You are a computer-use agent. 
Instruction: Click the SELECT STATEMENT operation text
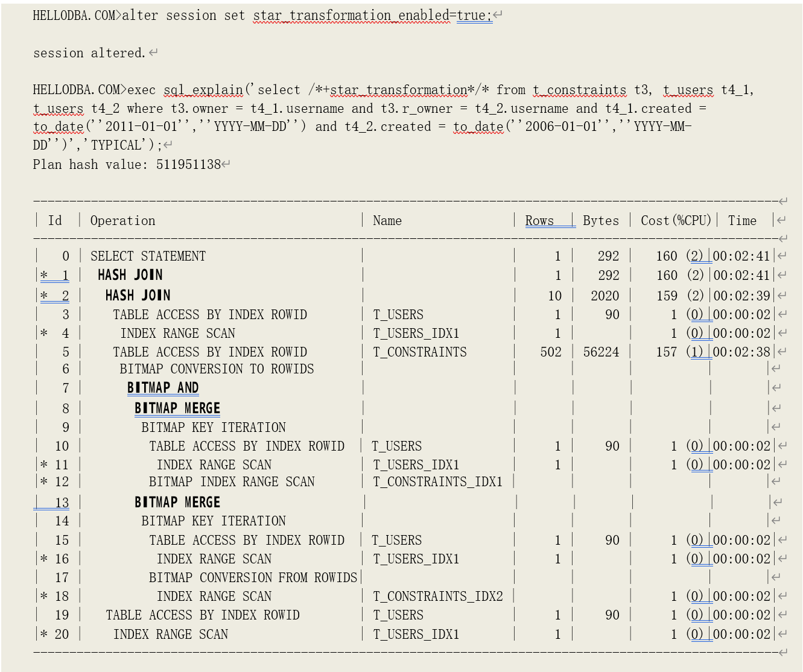pos(148,256)
